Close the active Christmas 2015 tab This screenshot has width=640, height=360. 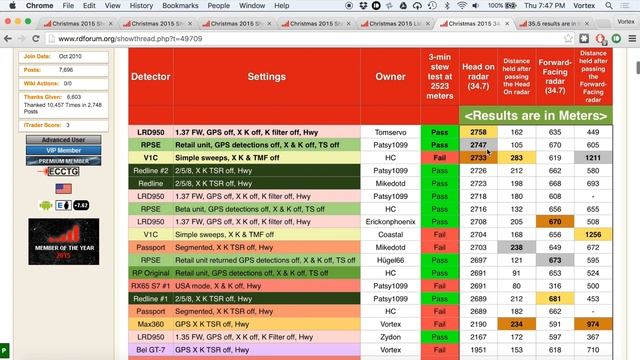(507, 24)
